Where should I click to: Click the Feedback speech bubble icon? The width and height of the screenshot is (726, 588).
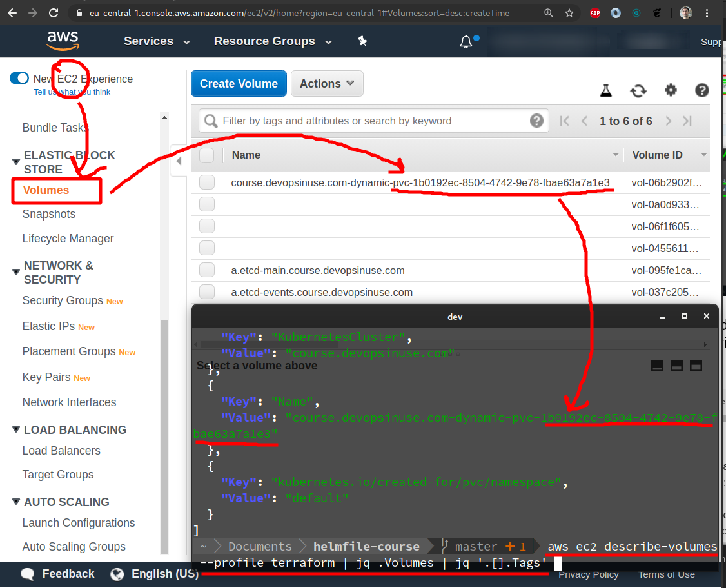coord(27,574)
